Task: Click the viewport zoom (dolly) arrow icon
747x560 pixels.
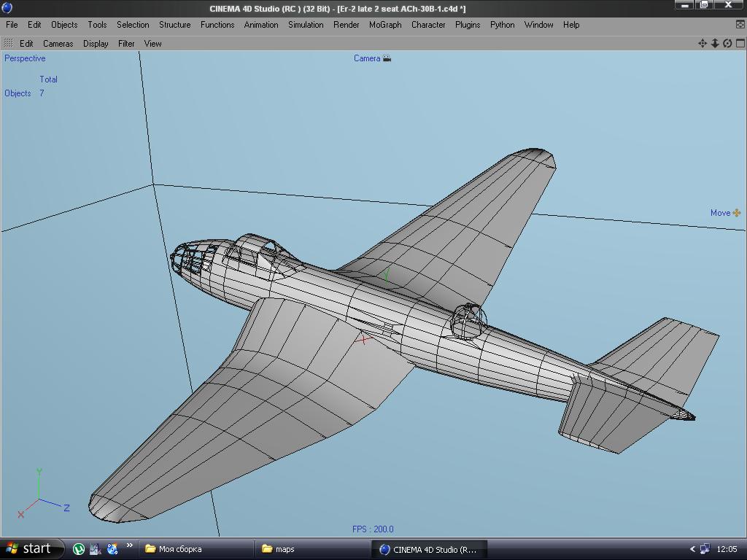Action: pos(715,43)
